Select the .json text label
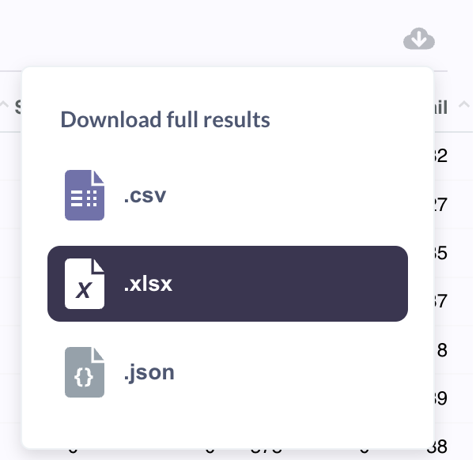Image resolution: width=476 pixels, height=460 pixels. (x=149, y=373)
